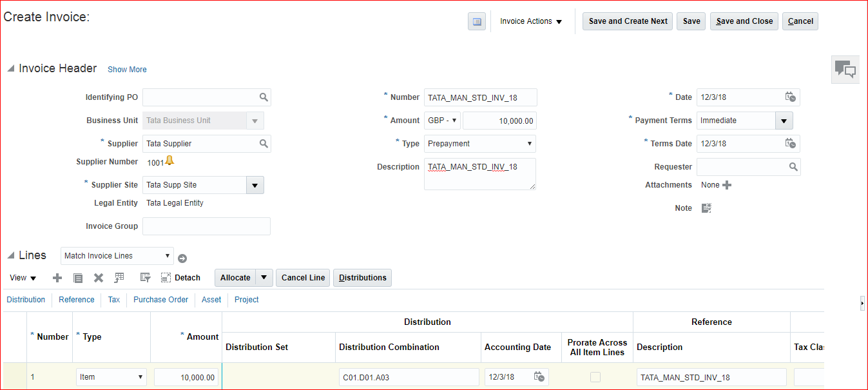868x390 pixels.
Task: Click the add line plus icon
Action: point(57,278)
